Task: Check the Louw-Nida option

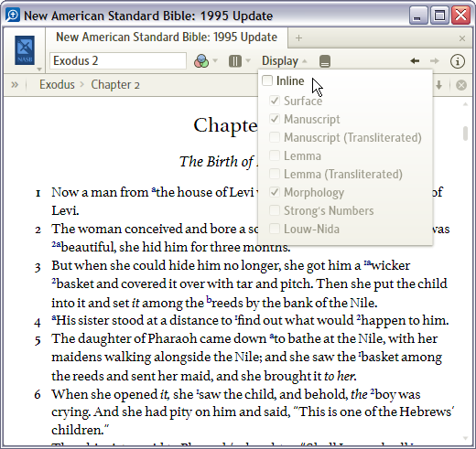Action: pyautogui.click(x=275, y=229)
